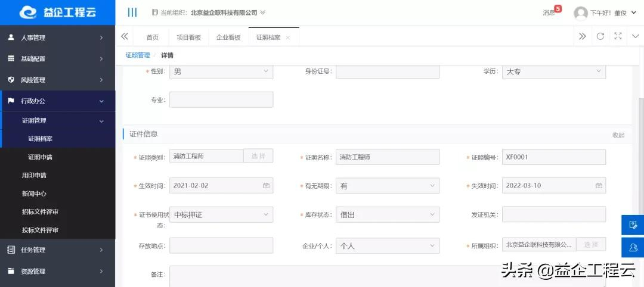Open the 企业/个人 dropdown
644x287 pixels.
388,246
